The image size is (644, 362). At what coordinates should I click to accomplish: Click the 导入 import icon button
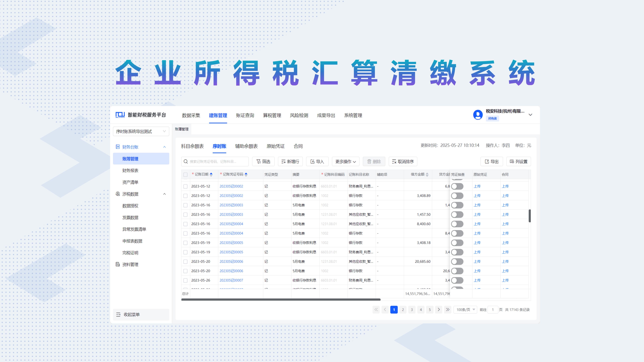312,162
